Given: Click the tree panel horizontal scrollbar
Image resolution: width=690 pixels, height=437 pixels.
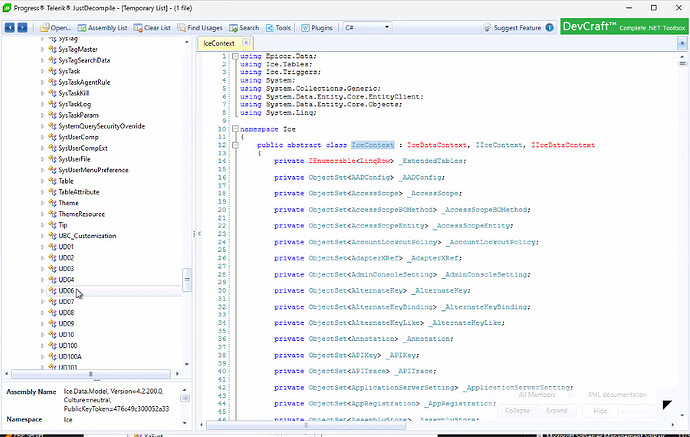Looking at the screenshot, I should [91, 374].
